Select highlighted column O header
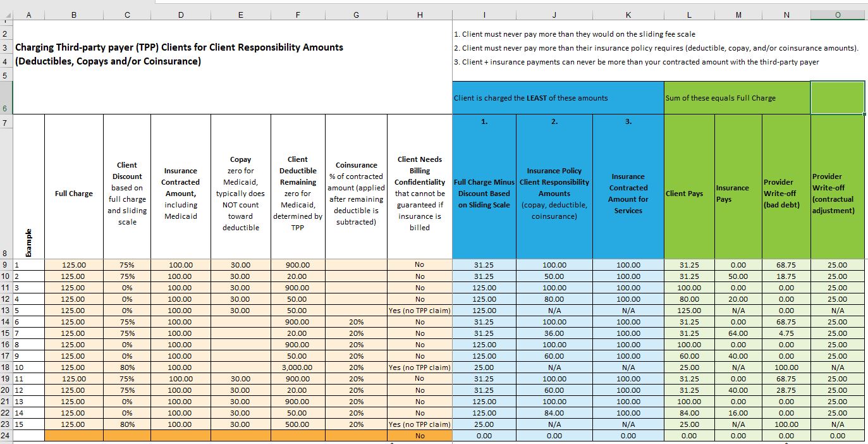The height and width of the screenshot is (444, 868). click(x=838, y=16)
